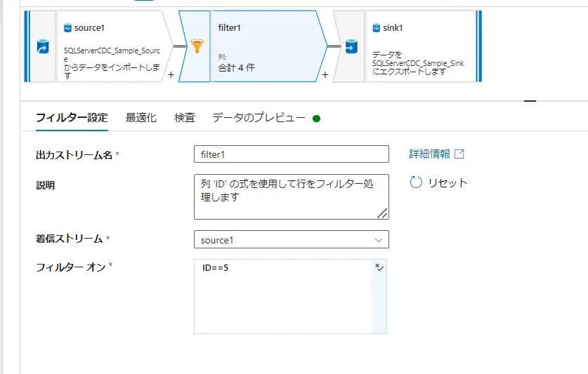588x374 pixels.
Task: Click the circular reset arrow icon
Action: click(416, 182)
